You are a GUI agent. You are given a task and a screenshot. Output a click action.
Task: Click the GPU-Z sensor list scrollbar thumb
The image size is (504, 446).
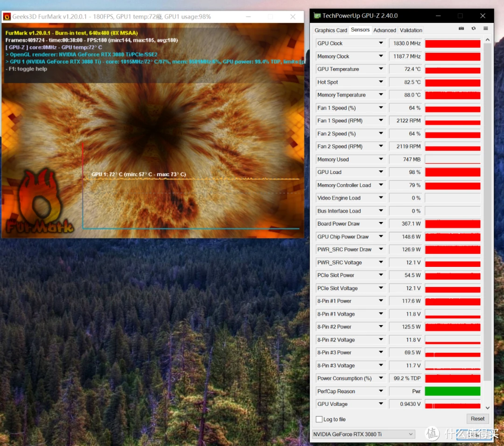[488, 212]
